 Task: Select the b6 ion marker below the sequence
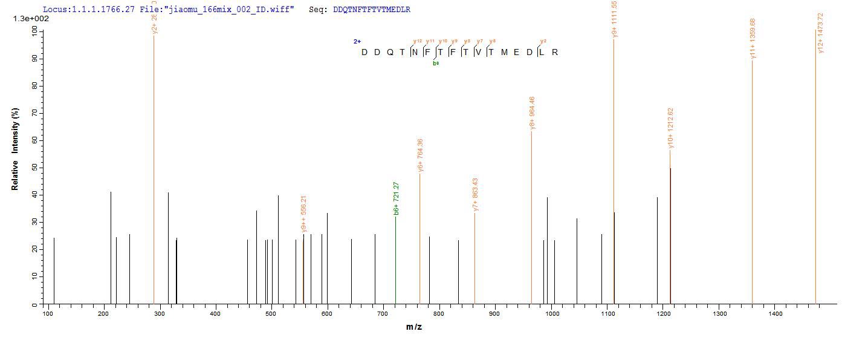pyautogui.click(x=435, y=63)
